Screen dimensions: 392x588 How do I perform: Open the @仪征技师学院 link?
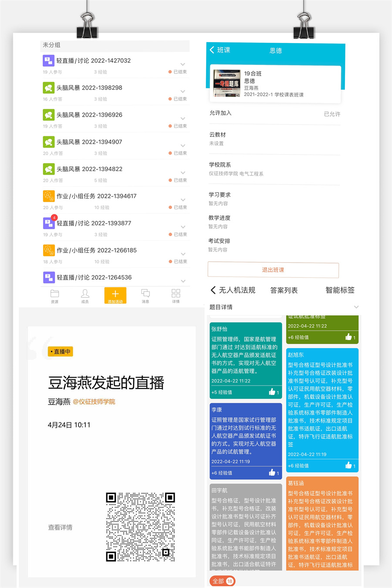coord(94,402)
